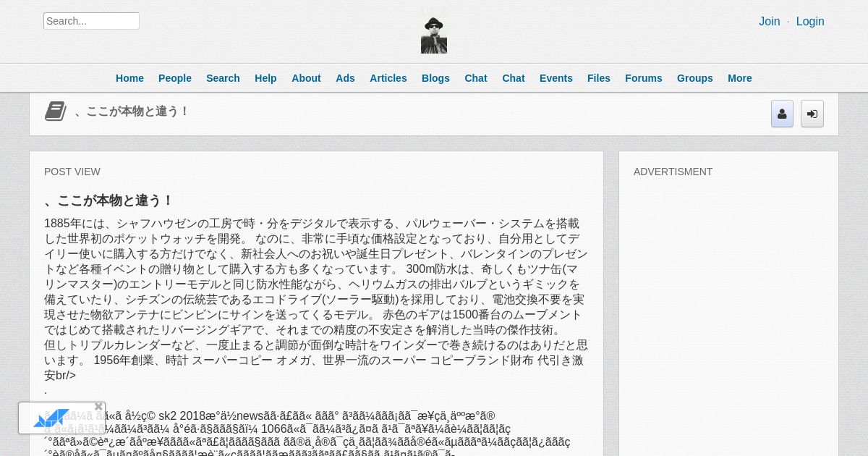Open the Forums menu item
The image size is (868, 456).
click(644, 78)
